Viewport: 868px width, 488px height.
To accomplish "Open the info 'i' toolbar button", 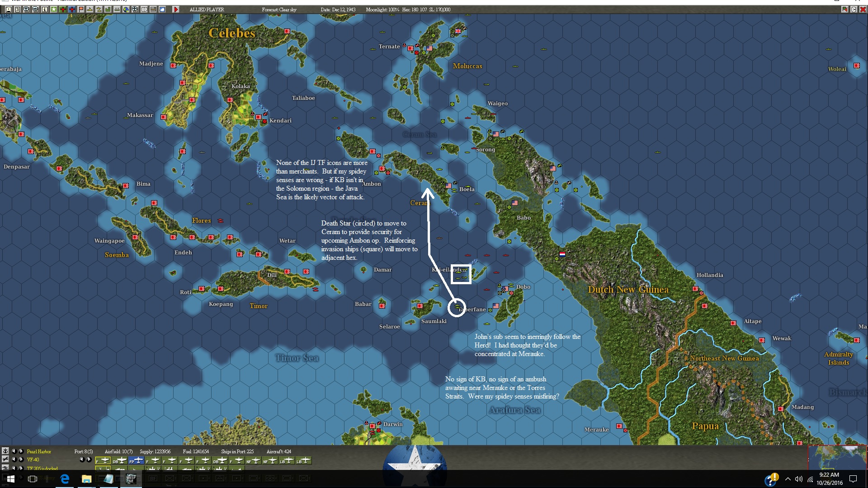I will (45, 9).
